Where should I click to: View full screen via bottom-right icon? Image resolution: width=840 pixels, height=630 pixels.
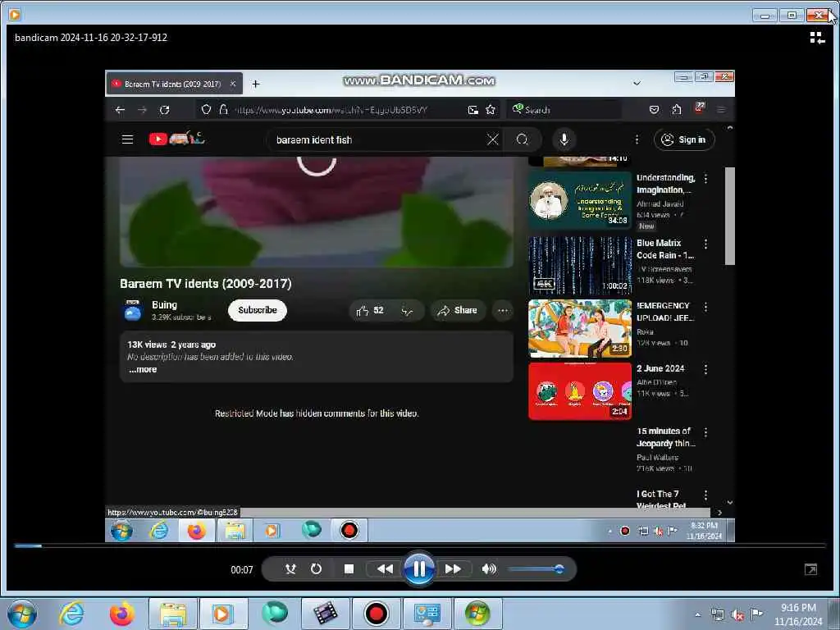pyautogui.click(x=810, y=569)
